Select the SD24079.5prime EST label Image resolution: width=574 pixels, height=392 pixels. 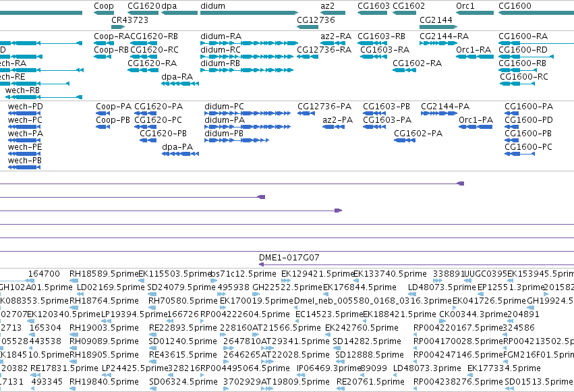coord(181,287)
